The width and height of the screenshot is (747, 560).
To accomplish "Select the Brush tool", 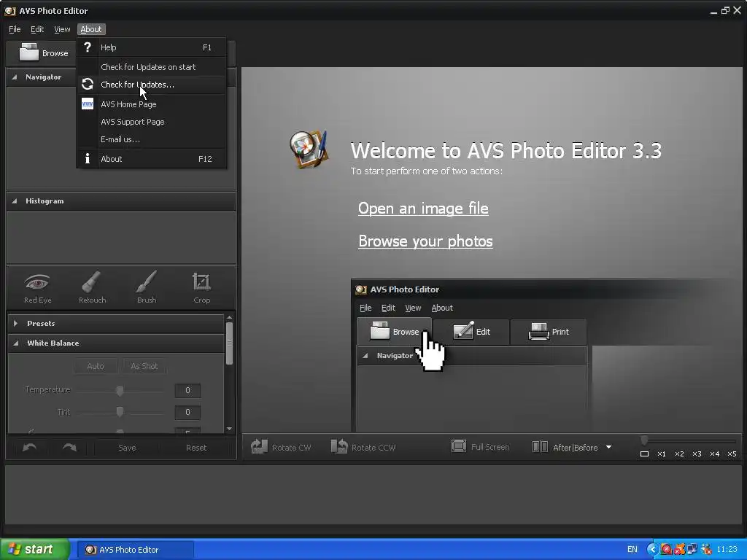I will [x=146, y=288].
